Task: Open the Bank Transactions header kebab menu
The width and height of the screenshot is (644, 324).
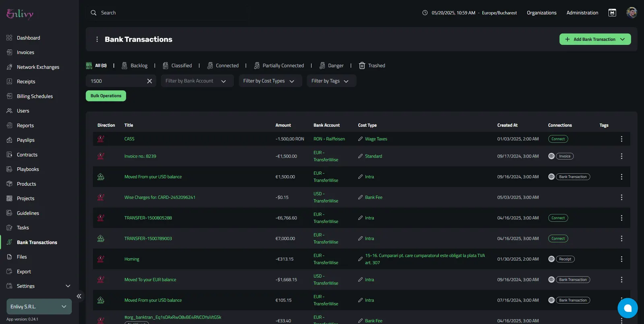Action: coord(97,39)
